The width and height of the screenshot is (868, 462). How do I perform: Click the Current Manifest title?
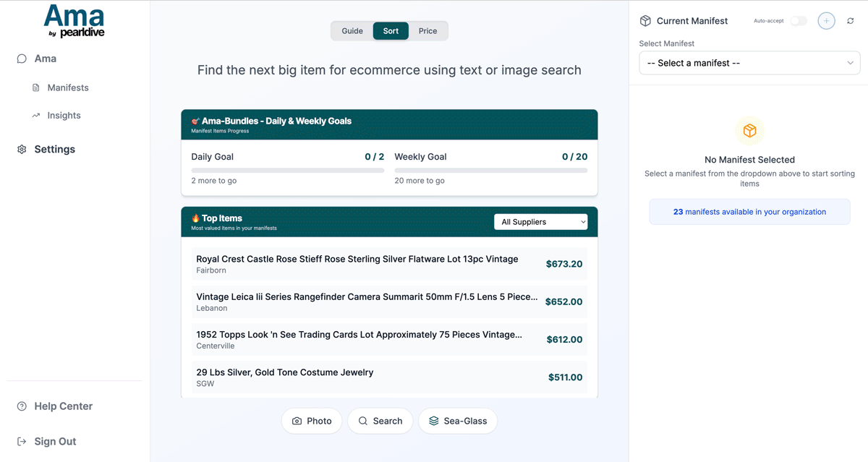click(692, 21)
